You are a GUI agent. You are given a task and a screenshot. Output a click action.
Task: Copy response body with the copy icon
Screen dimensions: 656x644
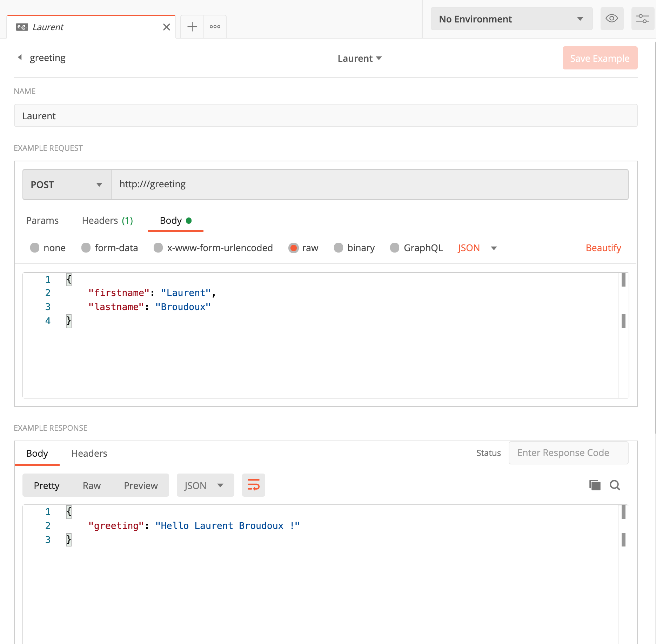[595, 485]
